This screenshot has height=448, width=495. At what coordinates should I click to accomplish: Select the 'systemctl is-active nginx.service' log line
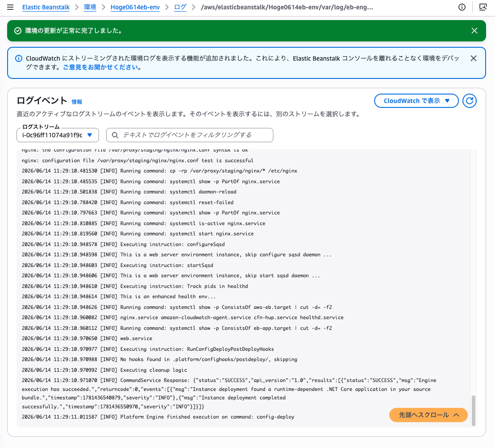click(x=143, y=223)
